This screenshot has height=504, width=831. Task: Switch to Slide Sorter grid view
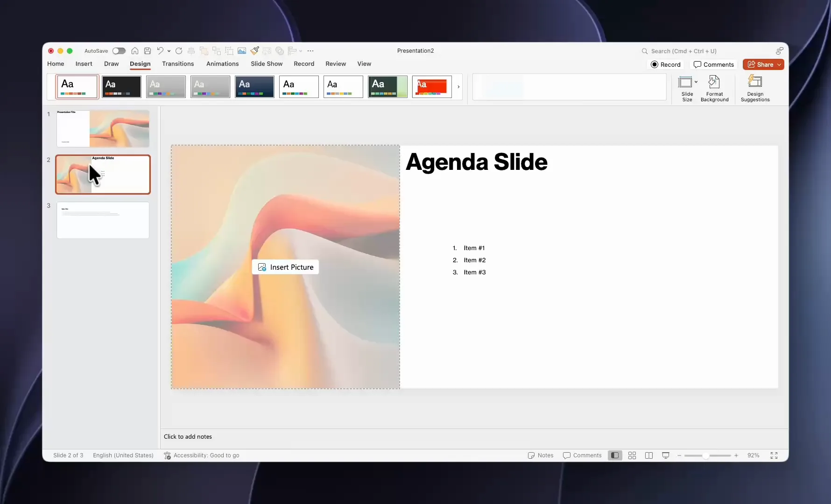pyautogui.click(x=632, y=455)
